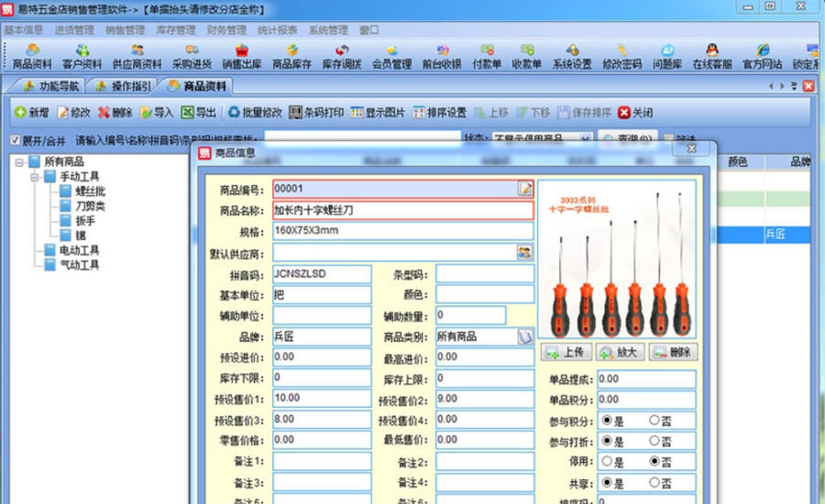The height and width of the screenshot is (504, 825).
Task: Click the 批量修改 toolbar icon
Action: click(x=255, y=113)
